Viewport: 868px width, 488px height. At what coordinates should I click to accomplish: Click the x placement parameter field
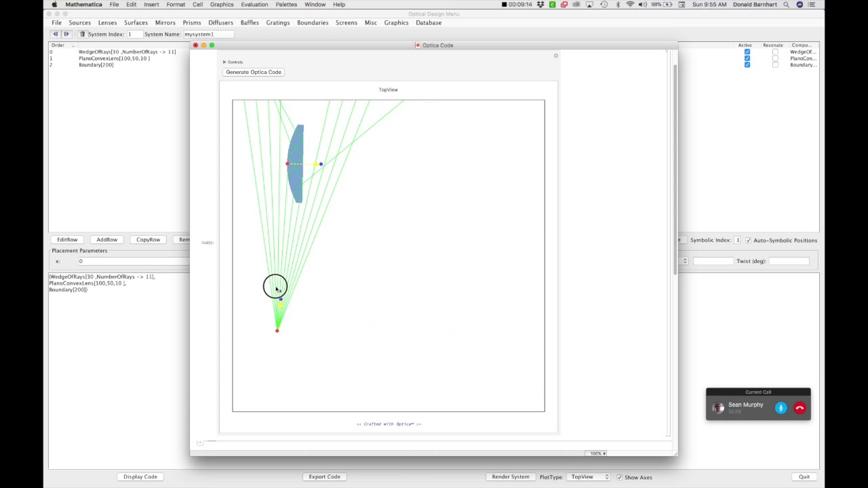click(x=133, y=261)
